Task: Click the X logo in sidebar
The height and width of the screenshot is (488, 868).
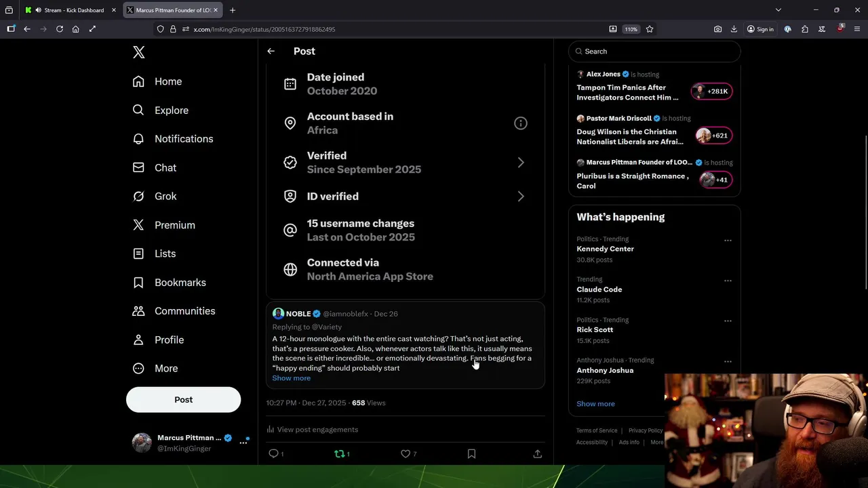Action: click(x=139, y=52)
